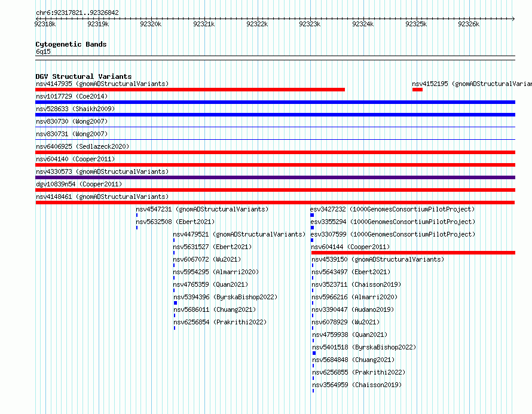Open variant esv3307599 label
The image size is (532, 414).
point(393,234)
